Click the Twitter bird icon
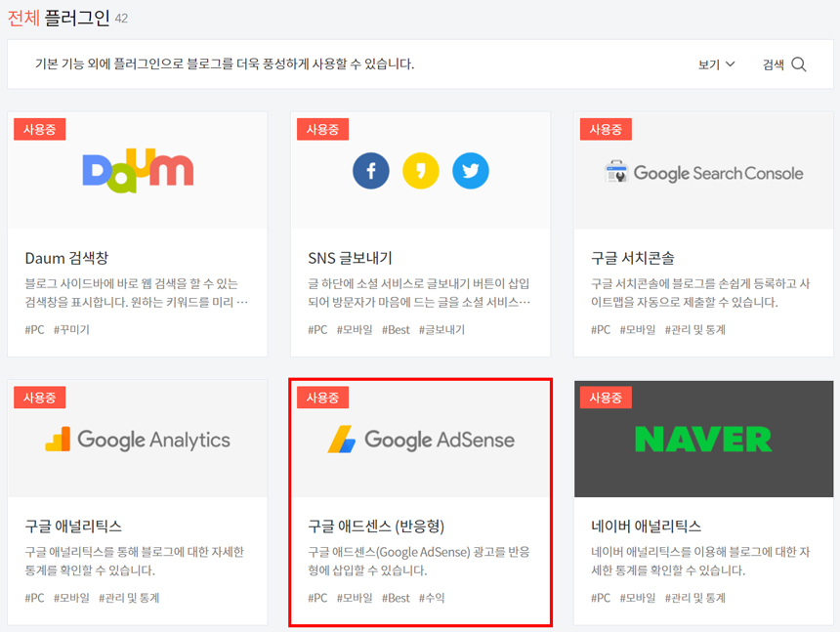This screenshot has width=840, height=632. point(471,171)
